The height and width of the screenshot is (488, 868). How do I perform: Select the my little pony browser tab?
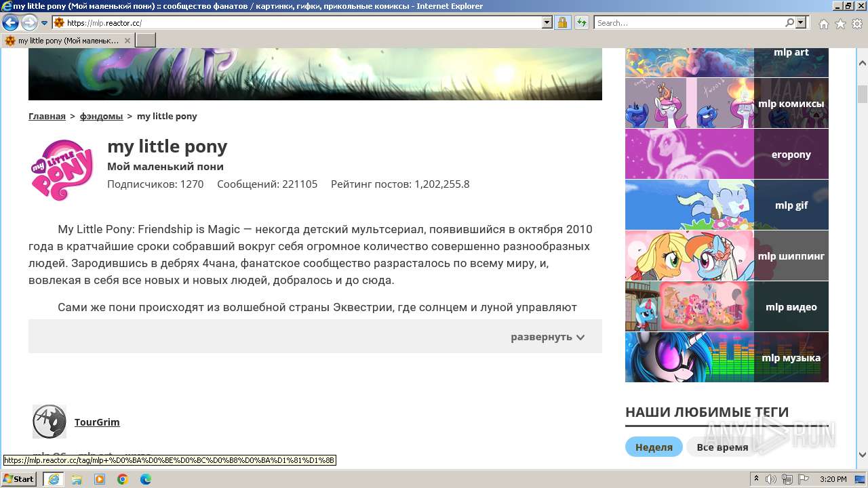tap(68, 41)
